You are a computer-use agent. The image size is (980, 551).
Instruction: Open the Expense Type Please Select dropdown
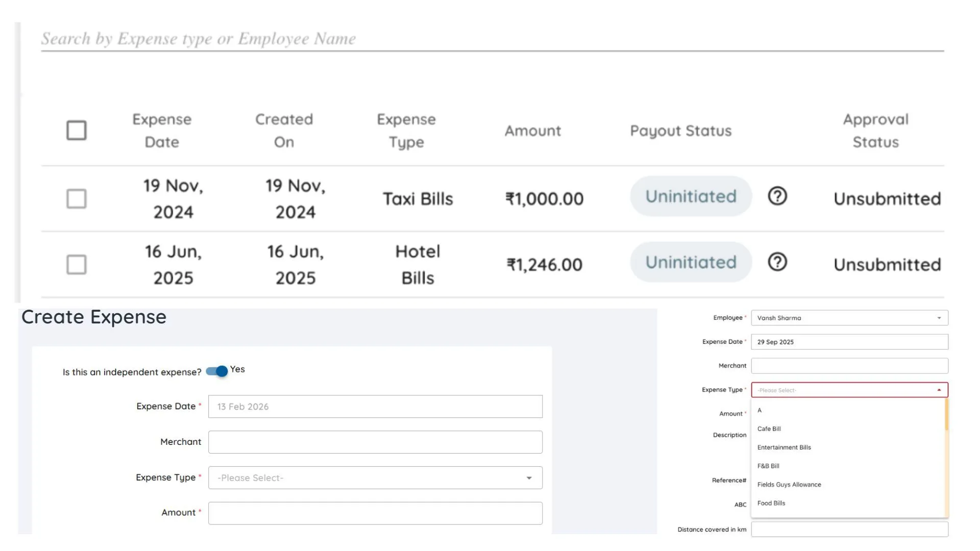[x=375, y=478]
